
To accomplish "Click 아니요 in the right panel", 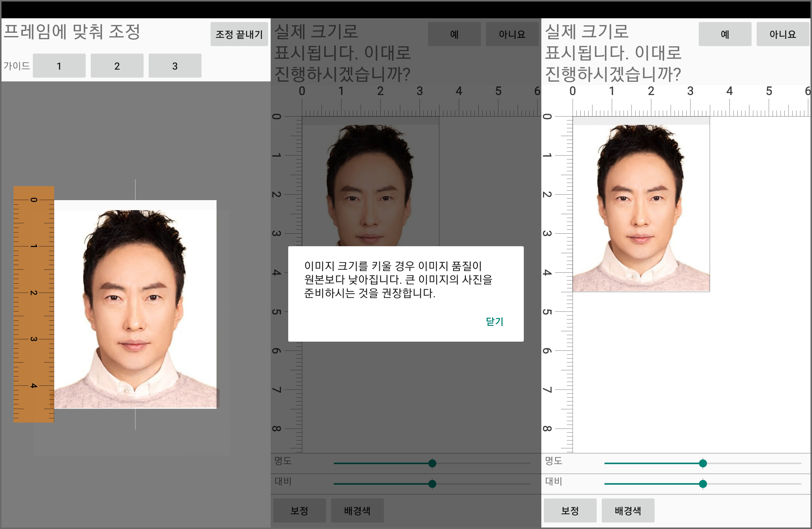I will click(783, 34).
